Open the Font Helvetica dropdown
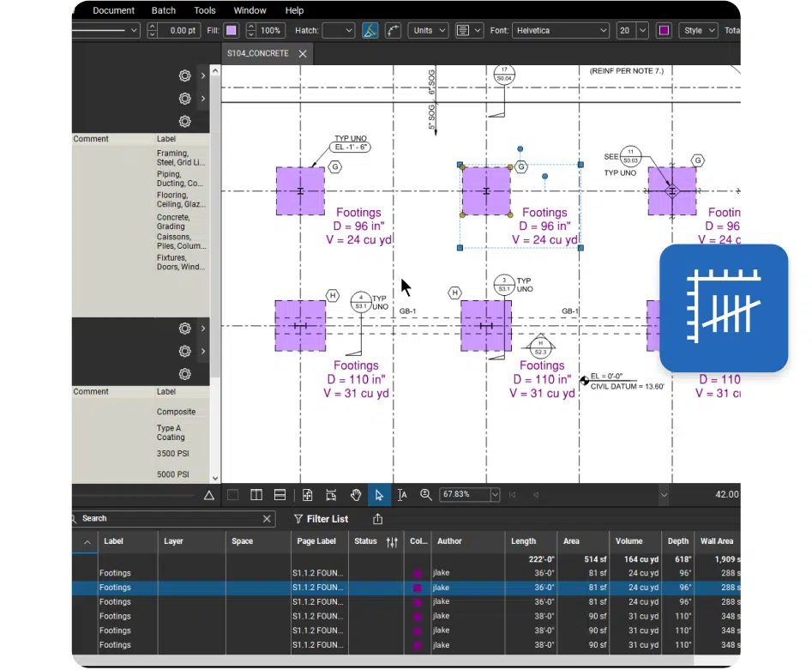The height and width of the screenshot is (670, 812). pyautogui.click(x=561, y=31)
